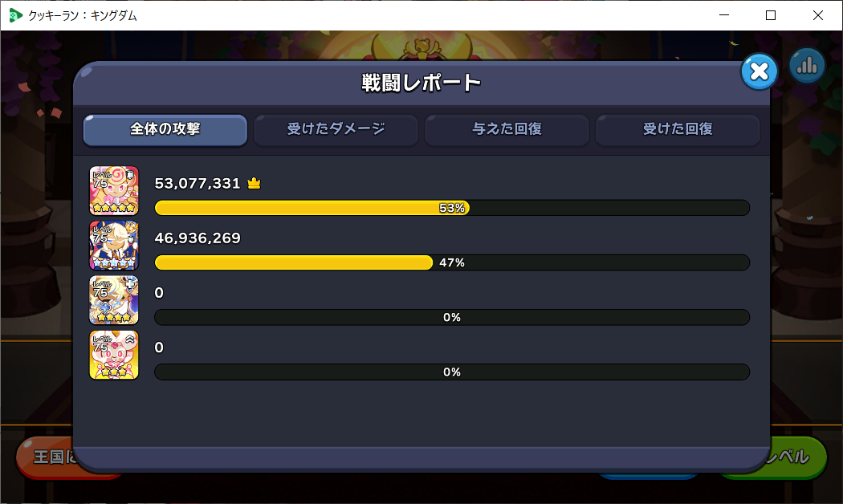Click the 47% yellow damage bar
Screen dimensions: 843x504
(x=294, y=262)
